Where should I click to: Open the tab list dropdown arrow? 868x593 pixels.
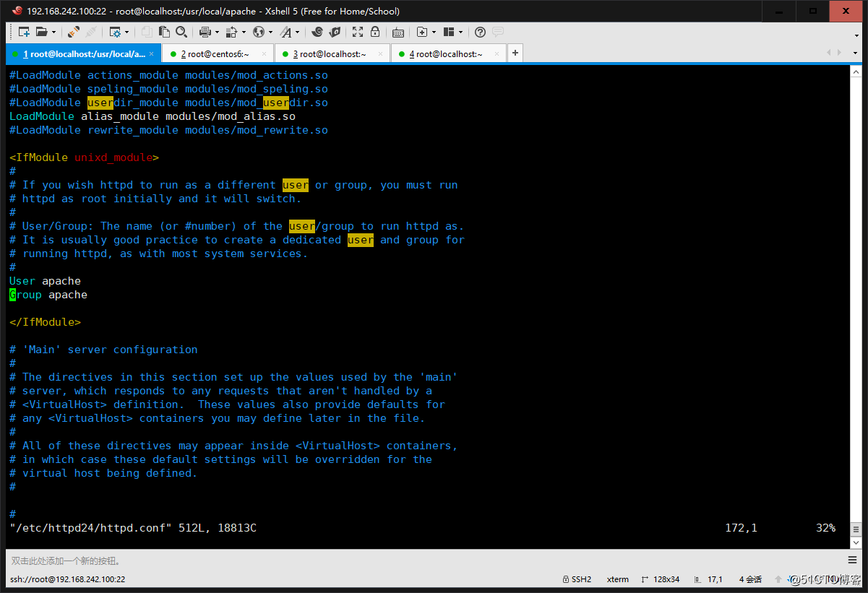coord(854,53)
